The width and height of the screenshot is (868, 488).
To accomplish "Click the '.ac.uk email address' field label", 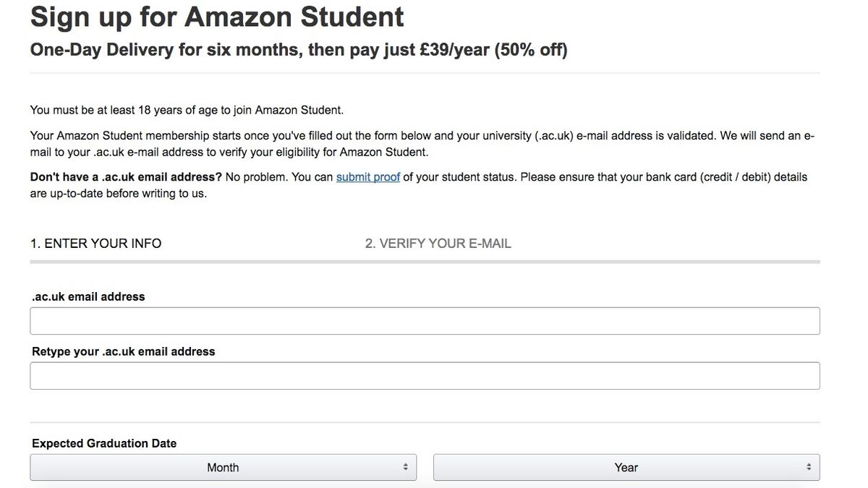I will (x=88, y=296).
